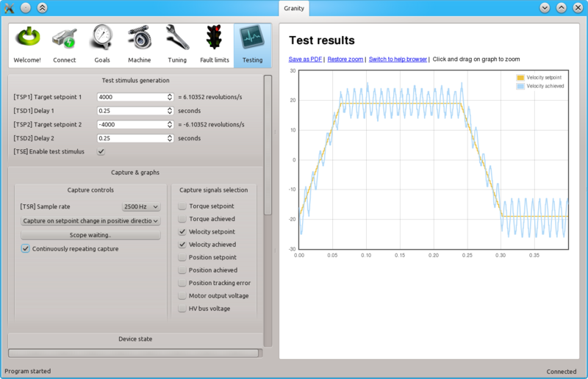The width and height of the screenshot is (588, 379).
Task: Uncheck Velocity achieved signal
Action: (x=182, y=245)
